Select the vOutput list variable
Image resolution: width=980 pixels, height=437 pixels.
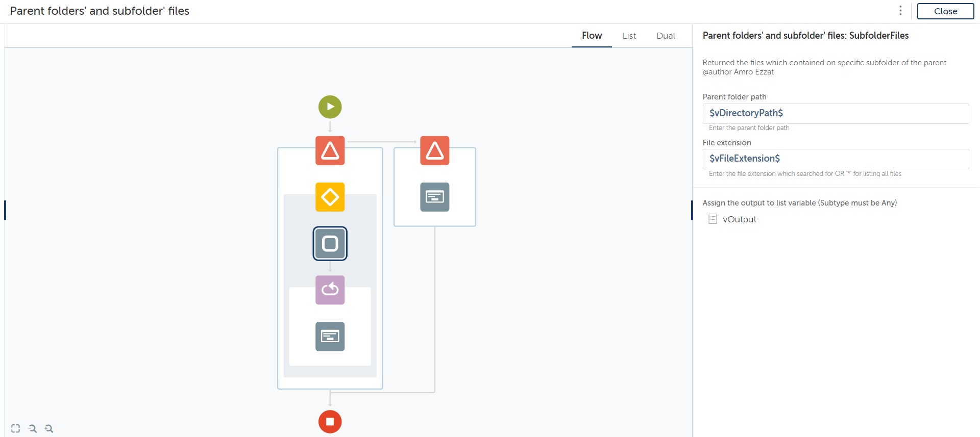pyautogui.click(x=739, y=219)
